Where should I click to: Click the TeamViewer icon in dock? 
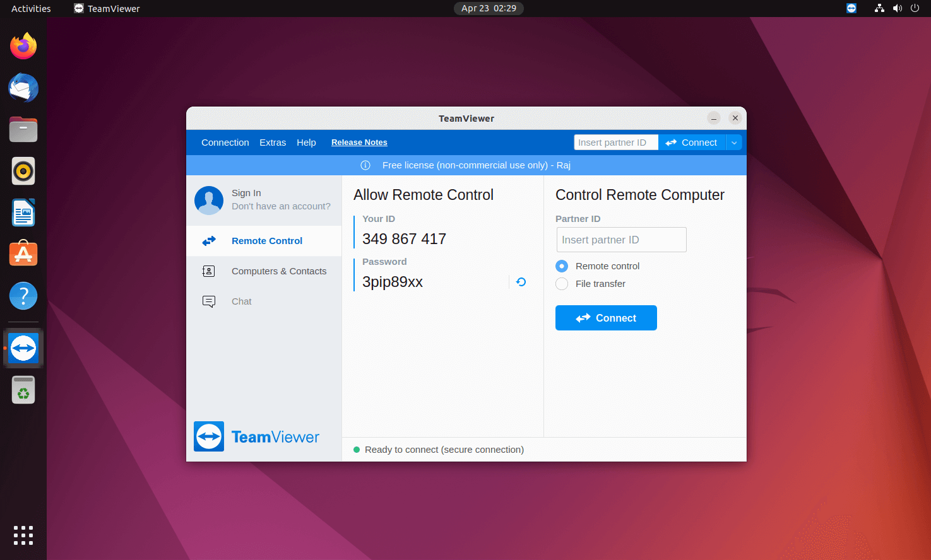pyautogui.click(x=23, y=348)
